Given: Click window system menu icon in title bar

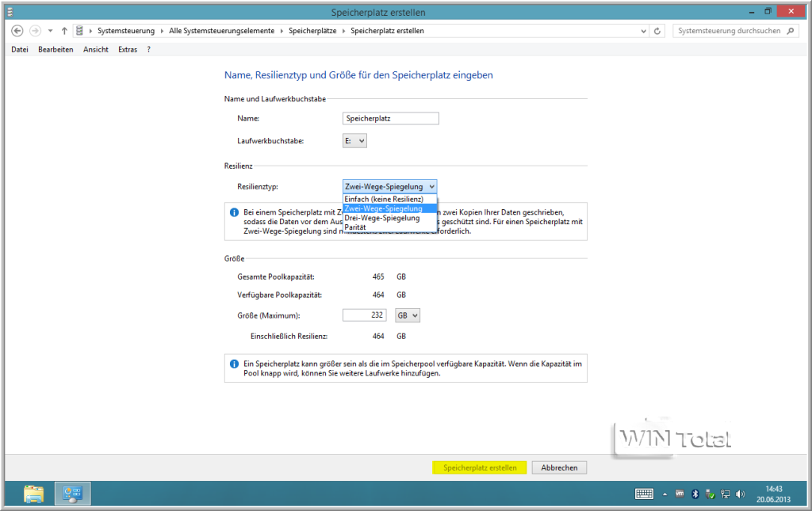Looking at the screenshot, I should coord(10,12).
